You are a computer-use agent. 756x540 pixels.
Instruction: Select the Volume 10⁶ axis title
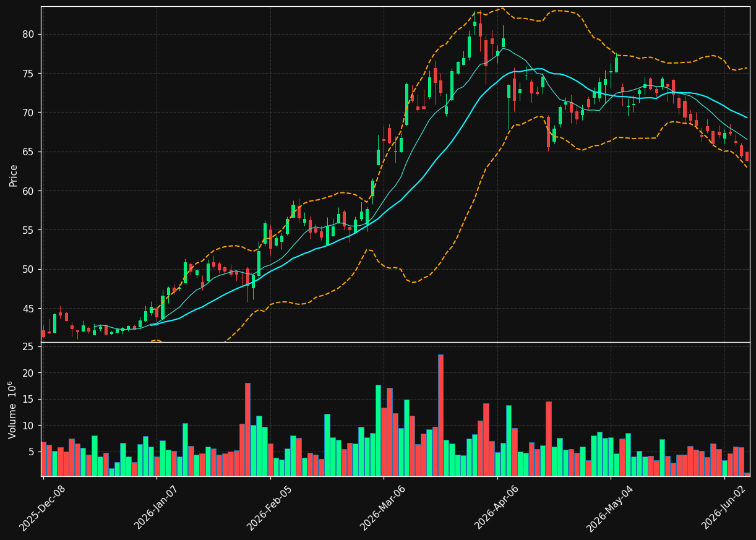point(12,409)
